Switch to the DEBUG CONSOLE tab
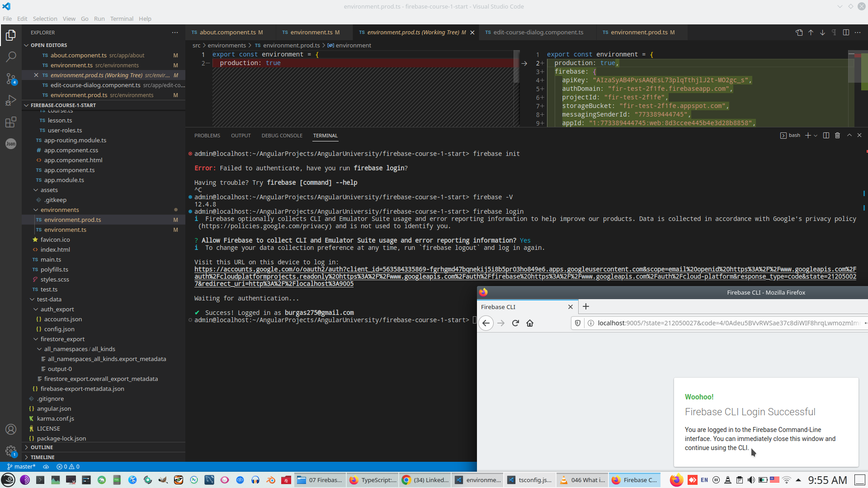868x488 pixels. (282, 136)
